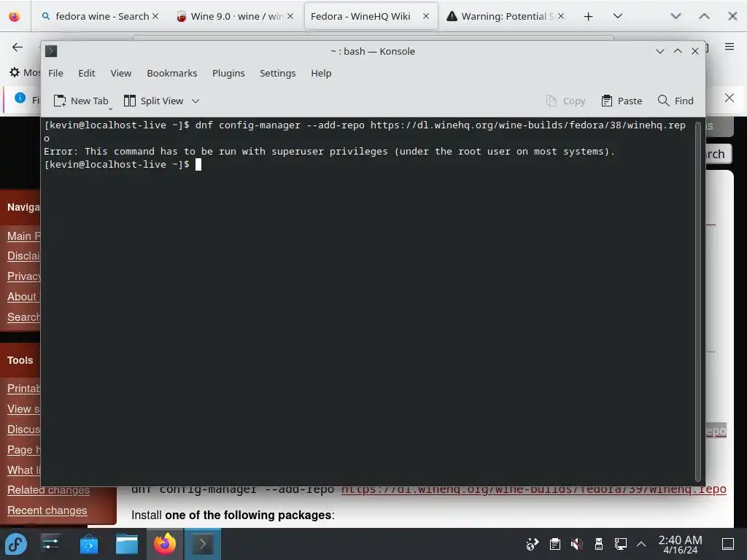747x560 pixels.
Task: Click the Copy toolbar button
Action: (x=565, y=101)
